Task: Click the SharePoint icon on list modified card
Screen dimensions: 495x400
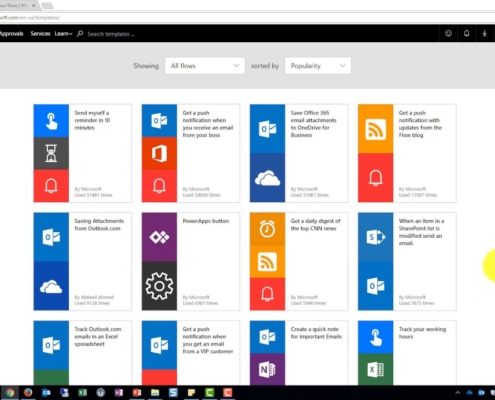Action: click(376, 237)
